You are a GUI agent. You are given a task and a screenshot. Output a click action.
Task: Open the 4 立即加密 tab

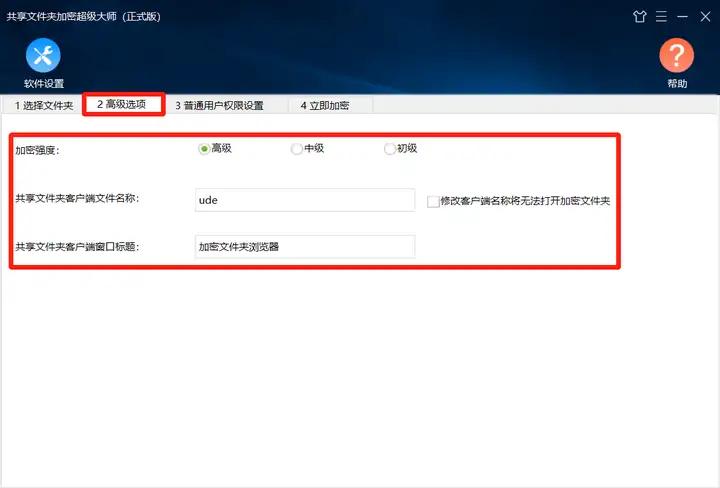pyautogui.click(x=324, y=105)
